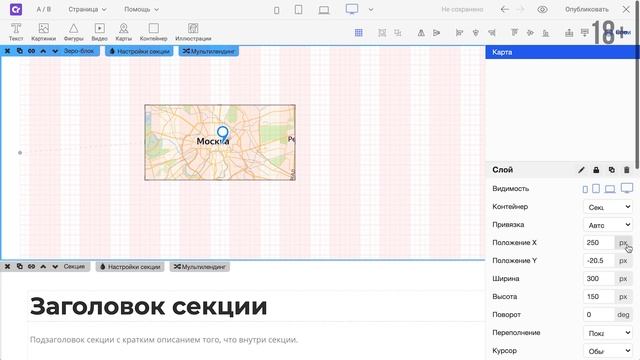Expand device preview options chevron
This screenshot has height=360, width=640.
(x=371, y=9)
